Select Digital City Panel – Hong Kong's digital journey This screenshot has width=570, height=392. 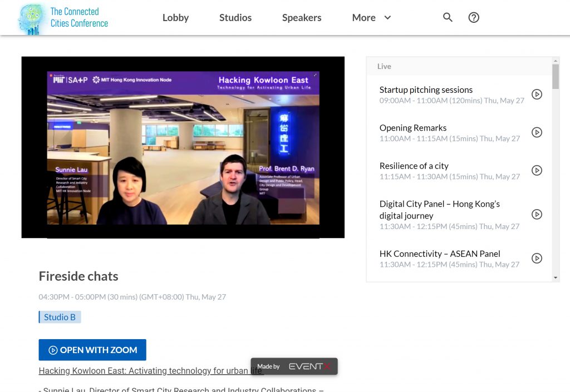440,210
